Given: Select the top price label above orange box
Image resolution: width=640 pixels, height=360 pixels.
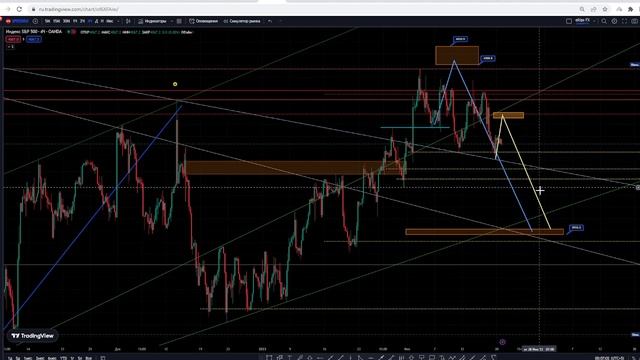Looking at the screenshot, I should 460,39.
